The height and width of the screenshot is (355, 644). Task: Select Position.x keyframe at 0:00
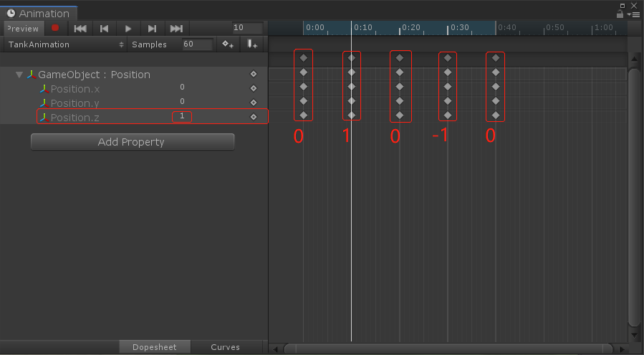point(304,87)
